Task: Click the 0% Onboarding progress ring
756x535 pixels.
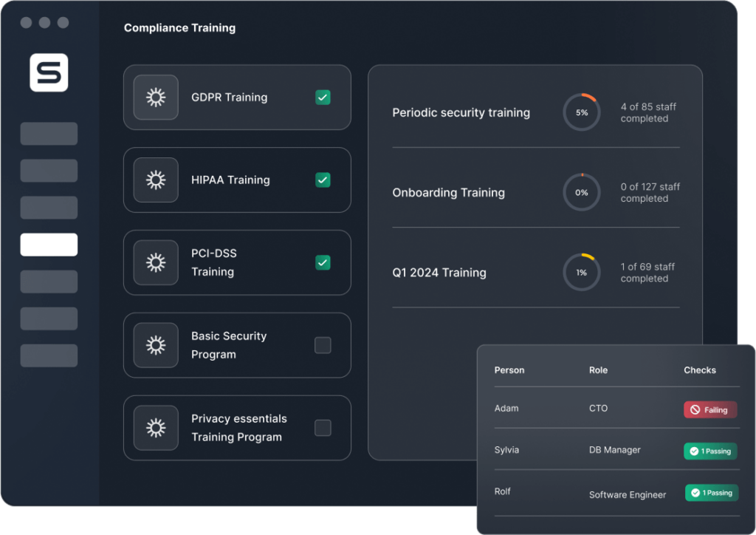Action: click(x=582, y=192)
